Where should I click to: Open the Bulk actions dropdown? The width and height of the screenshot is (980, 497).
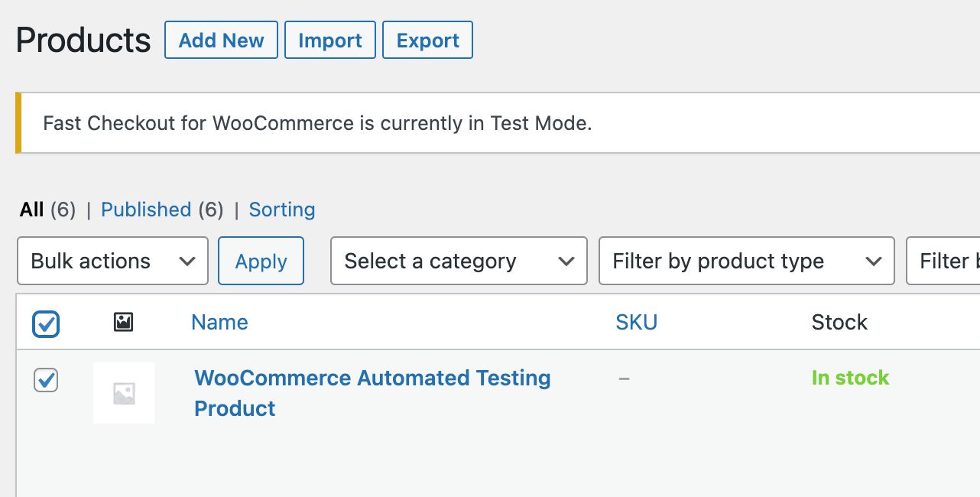point(112,261)
